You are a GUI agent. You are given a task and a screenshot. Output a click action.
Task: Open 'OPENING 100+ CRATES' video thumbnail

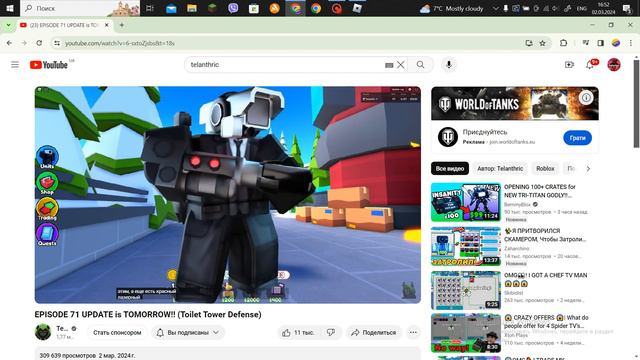466,202
